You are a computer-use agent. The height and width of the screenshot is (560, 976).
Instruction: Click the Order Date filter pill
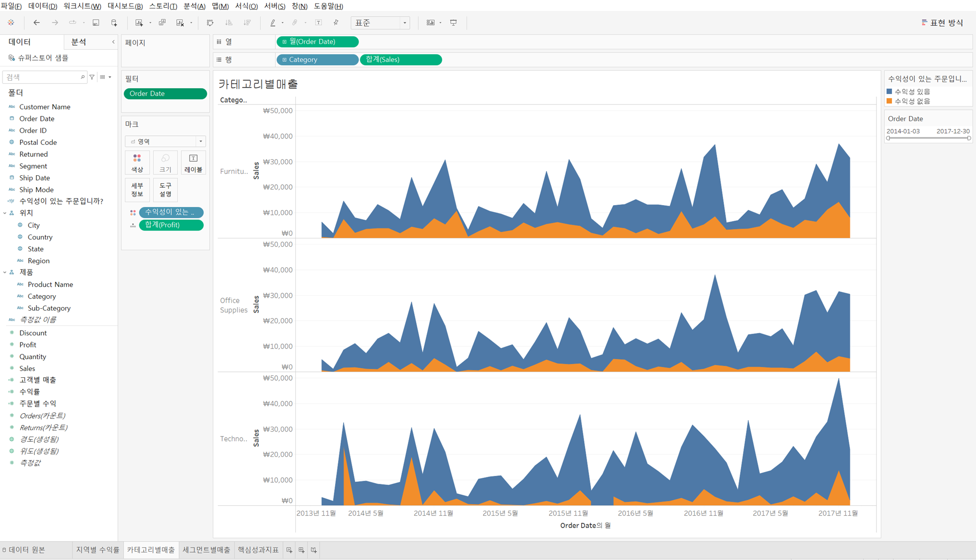pyautogui.click(x=165, y=94)
